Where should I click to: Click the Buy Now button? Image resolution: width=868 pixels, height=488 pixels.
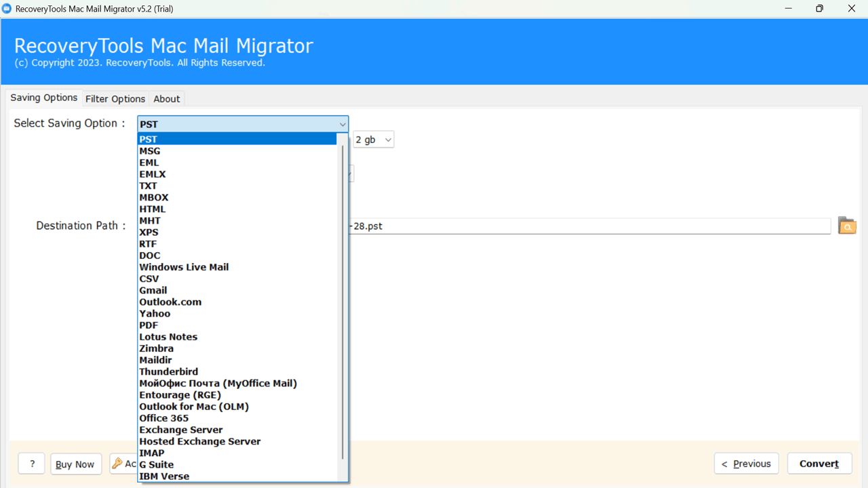(75, 464)
